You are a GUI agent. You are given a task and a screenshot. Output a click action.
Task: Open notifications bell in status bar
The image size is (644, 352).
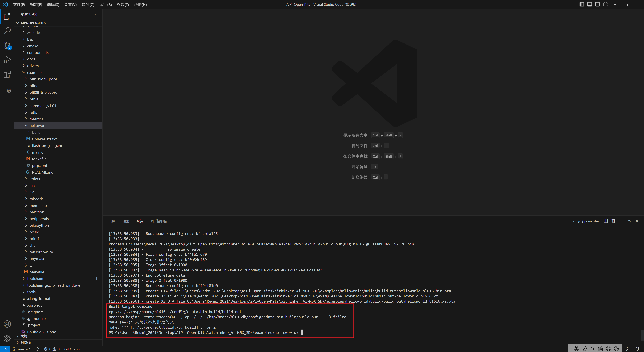[x=637, y=349]
